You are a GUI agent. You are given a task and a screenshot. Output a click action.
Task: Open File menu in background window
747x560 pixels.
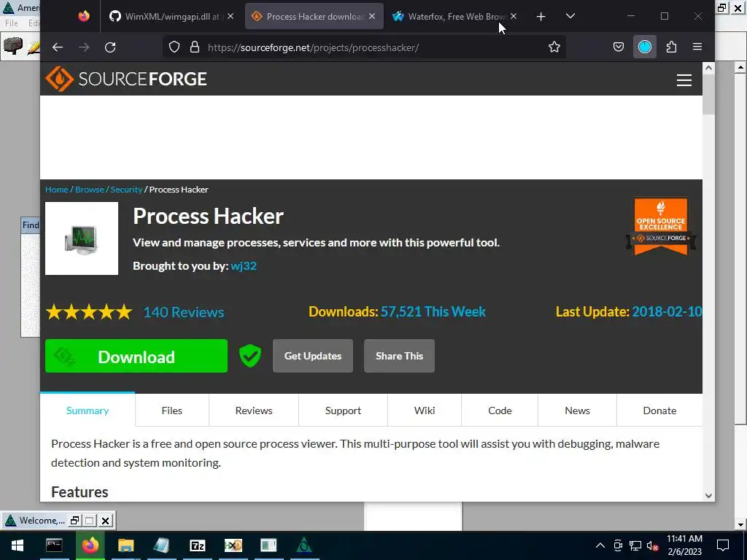(x=12, y=23)
